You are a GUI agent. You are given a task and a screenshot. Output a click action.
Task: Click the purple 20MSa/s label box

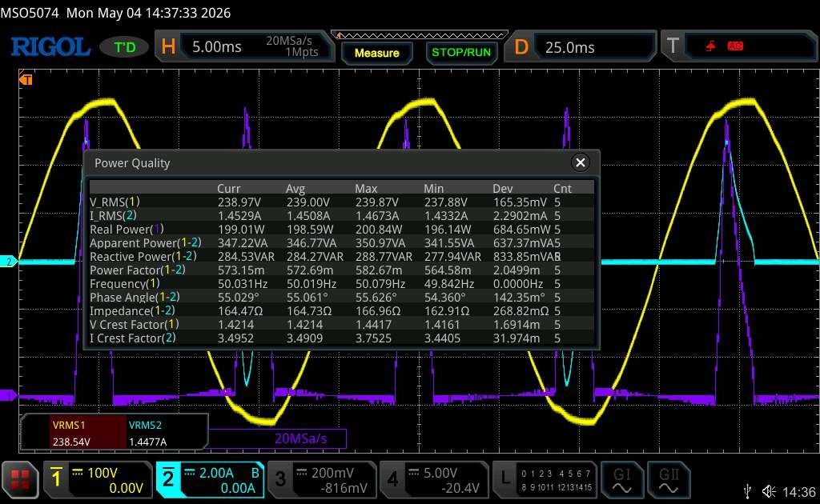coord(277,438)
